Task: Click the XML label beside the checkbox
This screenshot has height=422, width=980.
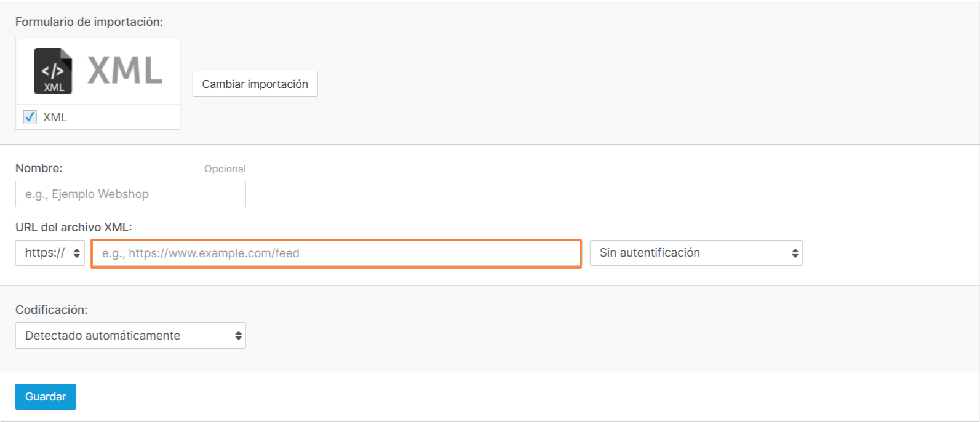Action: click(55, 117)
